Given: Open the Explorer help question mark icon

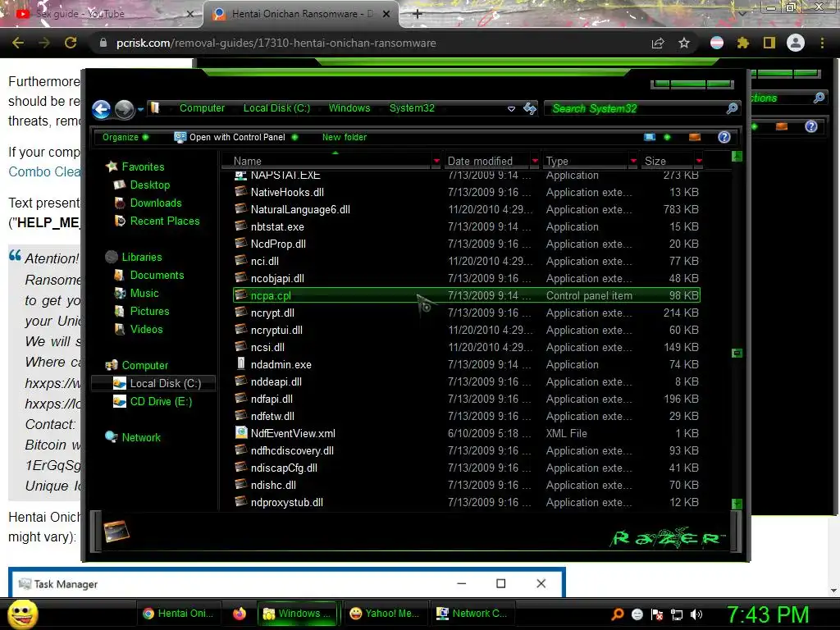Looking at the screenshot, I should 724,137.
